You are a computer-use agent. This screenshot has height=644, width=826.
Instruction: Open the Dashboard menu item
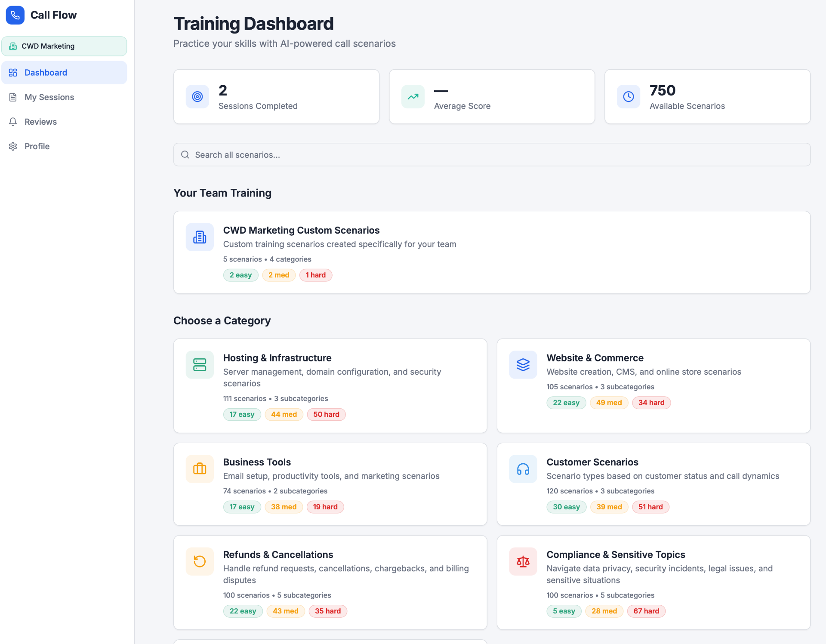tap(64, 73)
